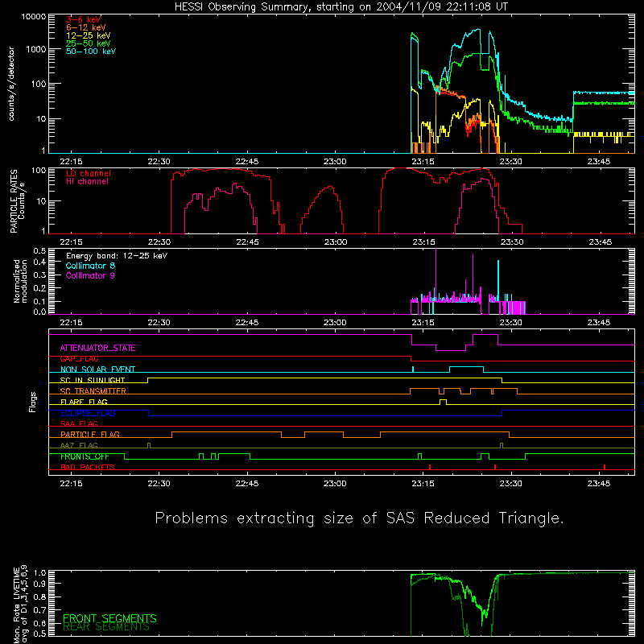The width and height of the screenshot is (644, 644).
Task: Click the counts/s/detector axis label
Action: (11, 84)
